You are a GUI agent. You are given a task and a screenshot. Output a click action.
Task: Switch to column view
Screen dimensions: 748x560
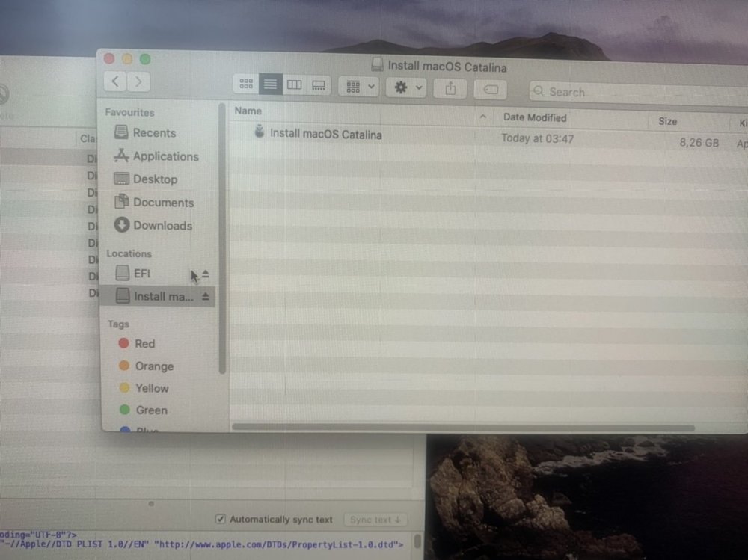(294, 85)
